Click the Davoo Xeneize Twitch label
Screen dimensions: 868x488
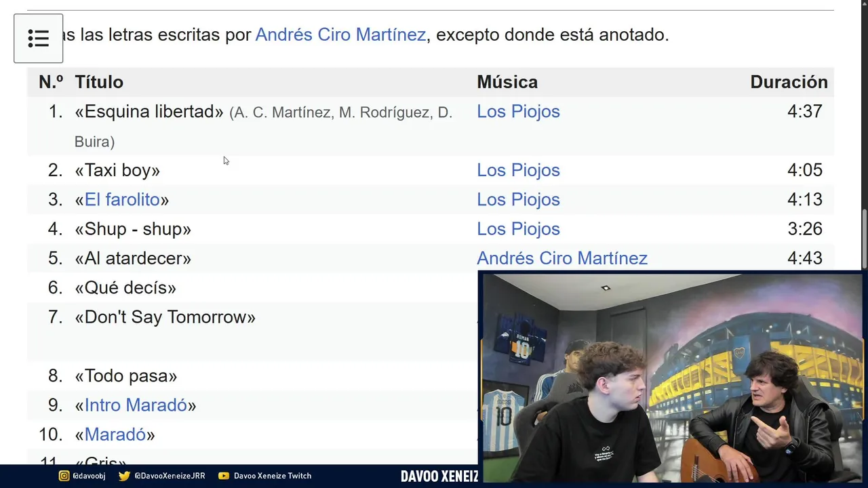tap(273, 476)
